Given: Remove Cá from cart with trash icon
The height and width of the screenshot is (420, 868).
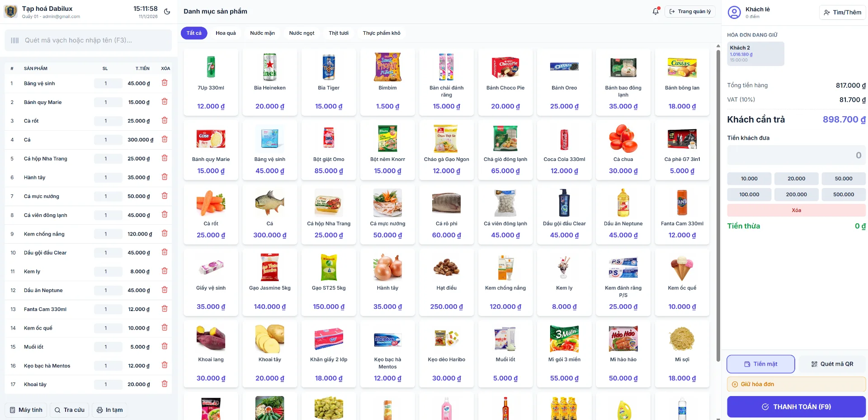Looking at the screenshot, I should pyautogui.click(x=165, y=139).
